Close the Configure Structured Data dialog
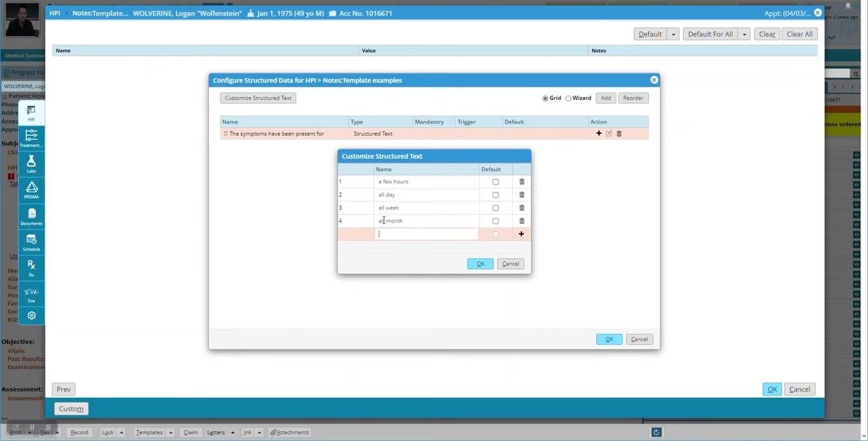 [x=654, y=80]
